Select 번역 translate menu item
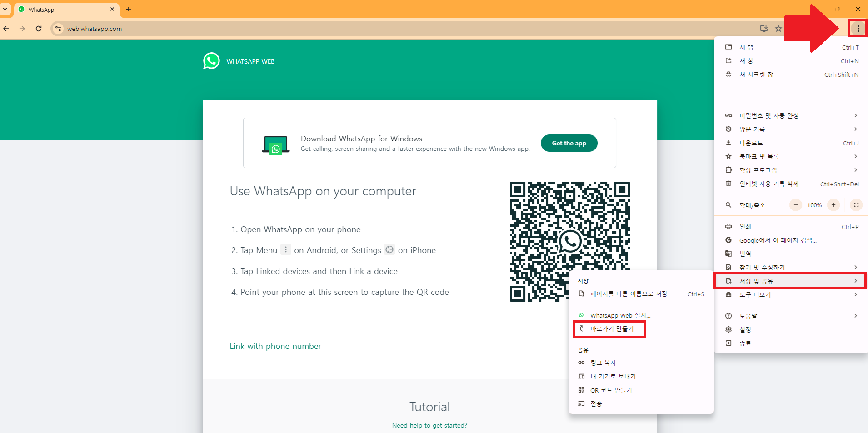 (791, 254)
